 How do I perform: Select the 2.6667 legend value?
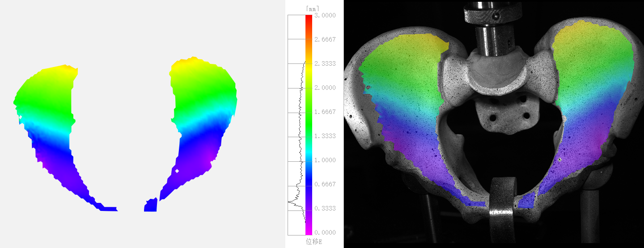(326, 39)
